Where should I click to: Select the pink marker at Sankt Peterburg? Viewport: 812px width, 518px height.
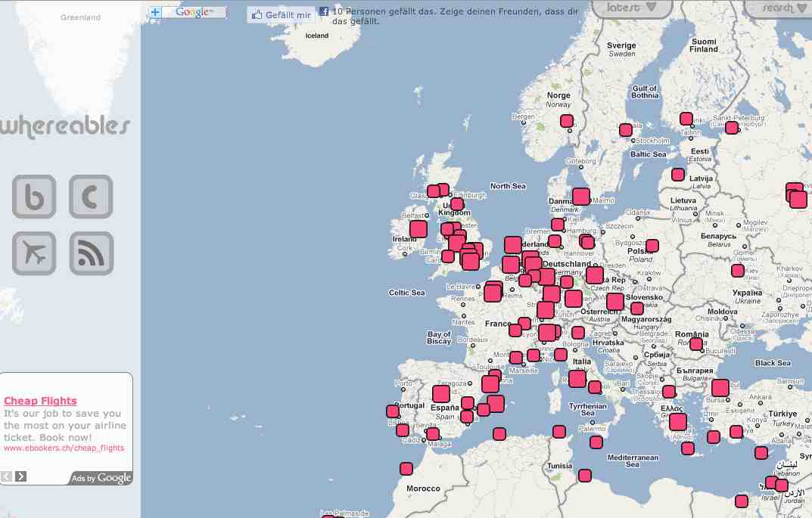coord(732,127)
